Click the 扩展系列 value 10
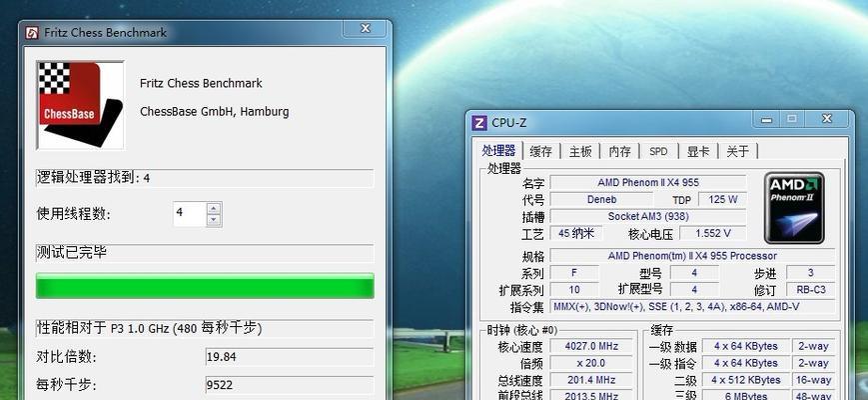The width and height of the screenshot is (868, 400). 574,290
